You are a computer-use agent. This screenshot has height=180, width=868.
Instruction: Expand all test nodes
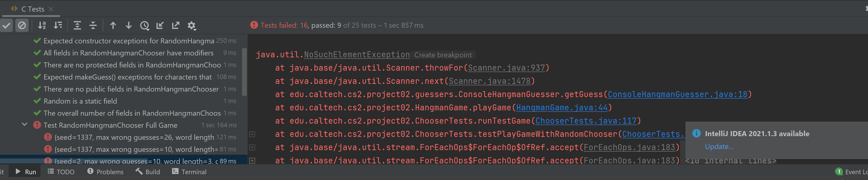tap(77, 26)
